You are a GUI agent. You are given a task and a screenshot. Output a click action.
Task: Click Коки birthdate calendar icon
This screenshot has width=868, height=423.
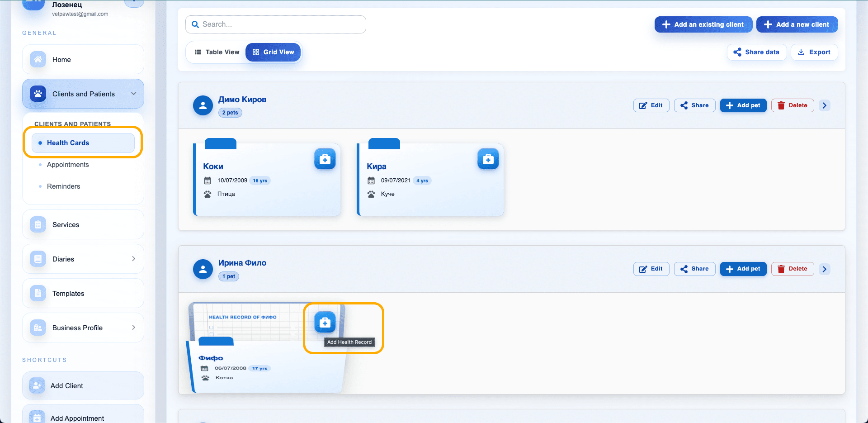[208, 181]
